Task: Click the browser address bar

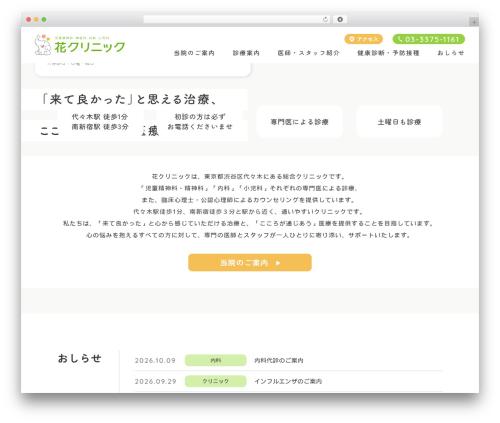Action: click(x=237, y=19)
